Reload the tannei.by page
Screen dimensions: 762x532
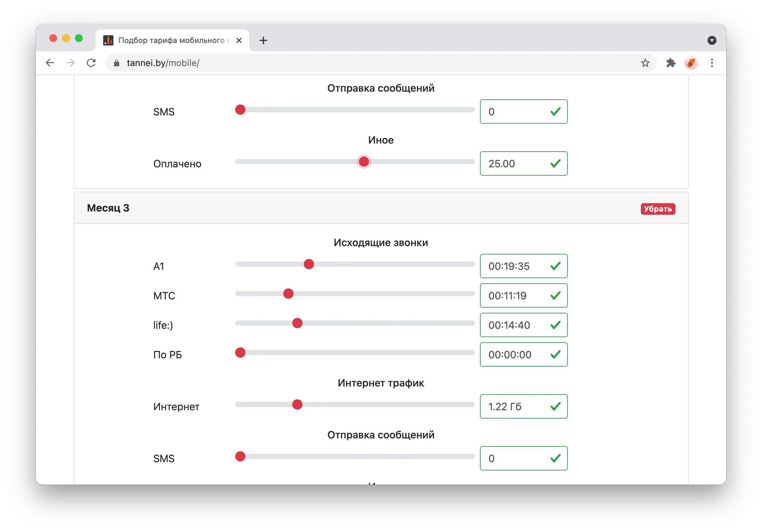91,63
